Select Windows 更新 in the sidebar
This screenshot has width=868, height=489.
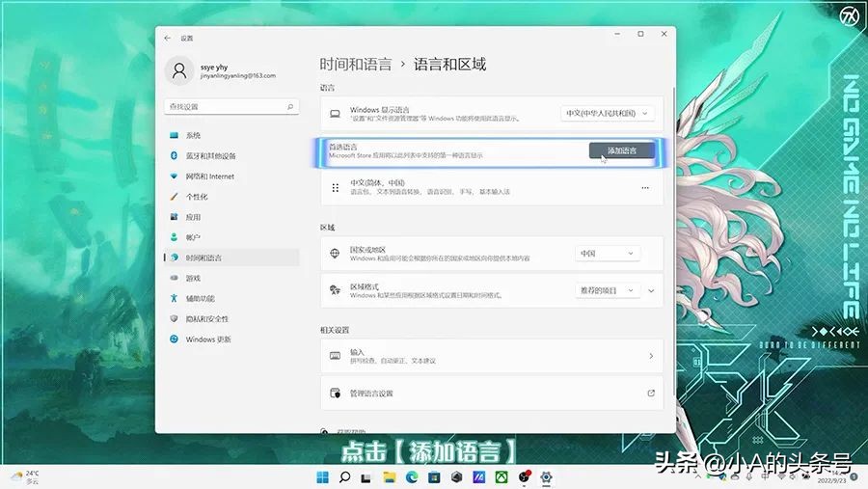coord(231,339)
